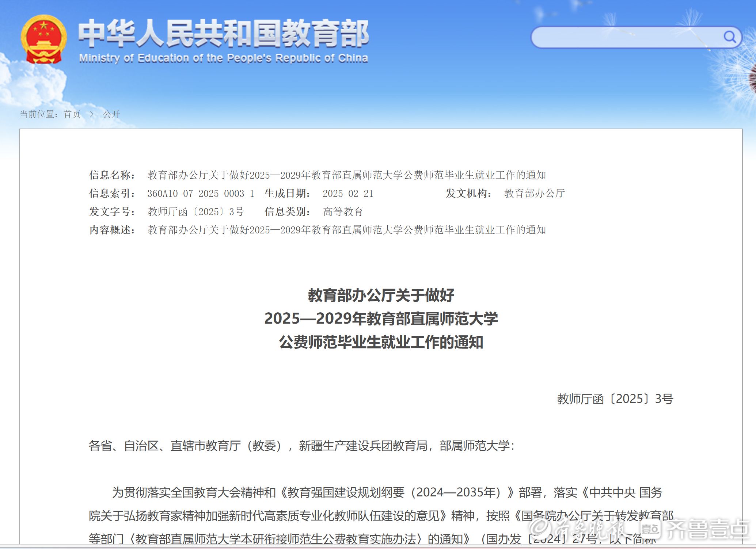Click the 信息名称 document title text

346,175
